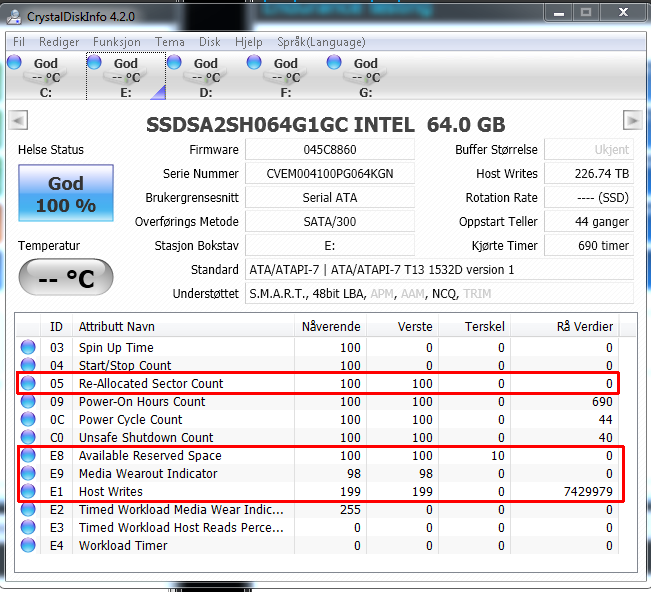651x592 pixels.
Task: Click the Nåverende column header
Action: [x=330, y=326]
